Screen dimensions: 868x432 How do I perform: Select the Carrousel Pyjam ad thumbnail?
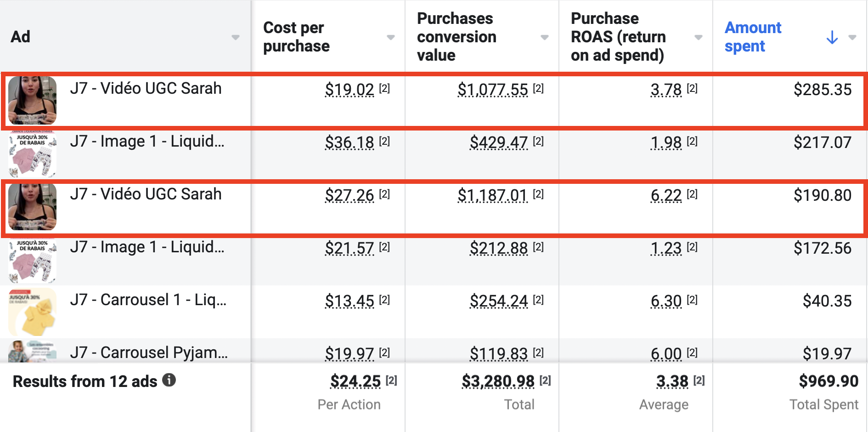32,352
